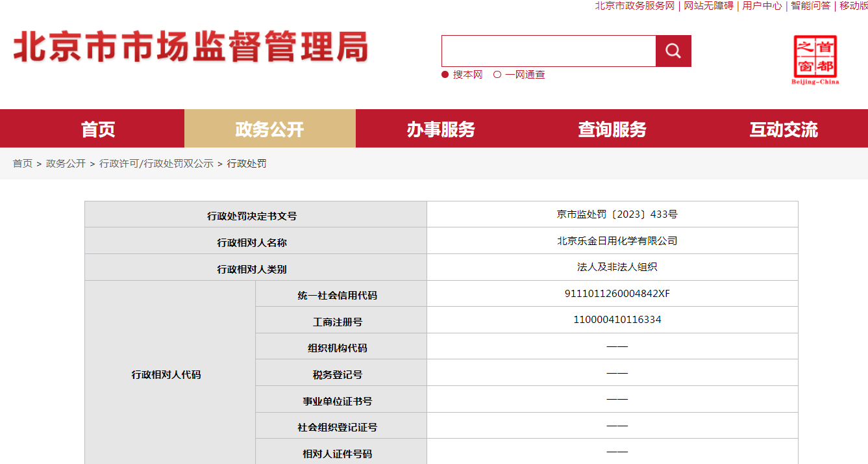Open the 办事服务 navigation tab
The image size is (868, 464).
point(441,129)
